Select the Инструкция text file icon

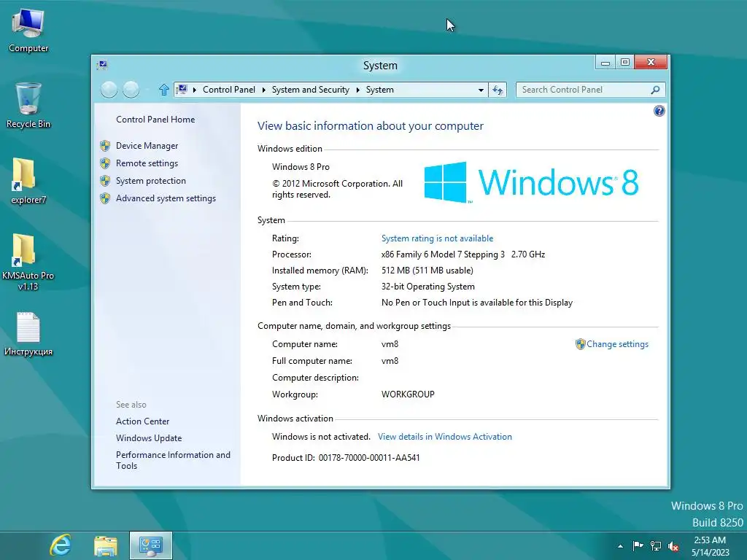click(x=28, y=334)
